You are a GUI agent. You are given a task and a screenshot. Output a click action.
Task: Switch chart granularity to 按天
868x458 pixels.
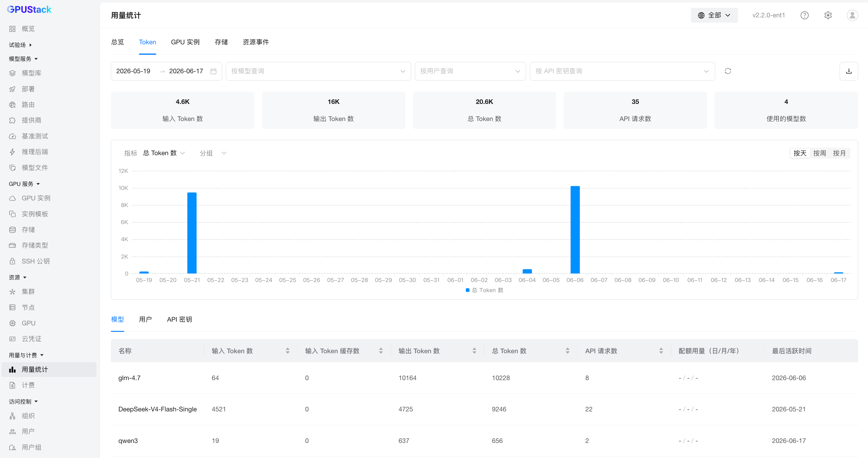point(800,153)
